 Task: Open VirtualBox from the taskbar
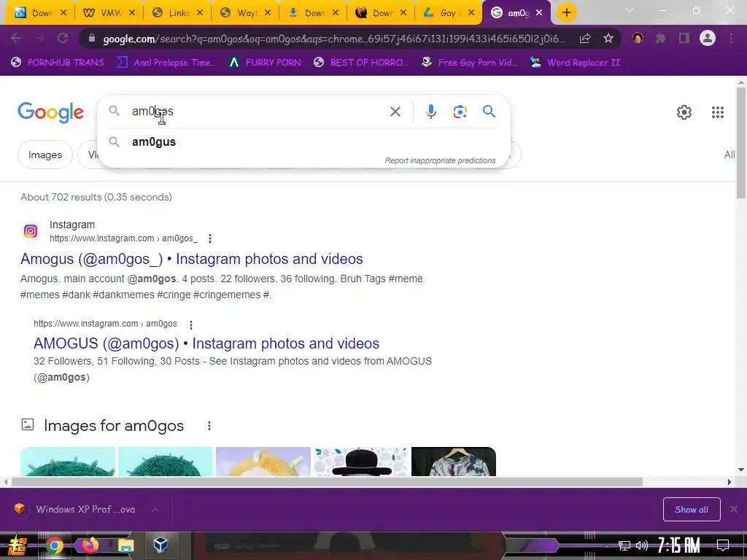point(160,545)
